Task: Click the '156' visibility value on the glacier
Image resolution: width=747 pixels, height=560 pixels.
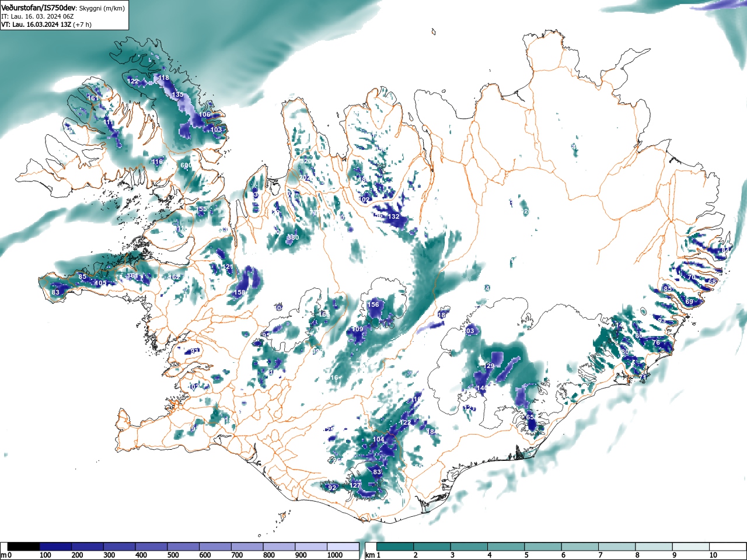Action: click(x=373, y=304)
